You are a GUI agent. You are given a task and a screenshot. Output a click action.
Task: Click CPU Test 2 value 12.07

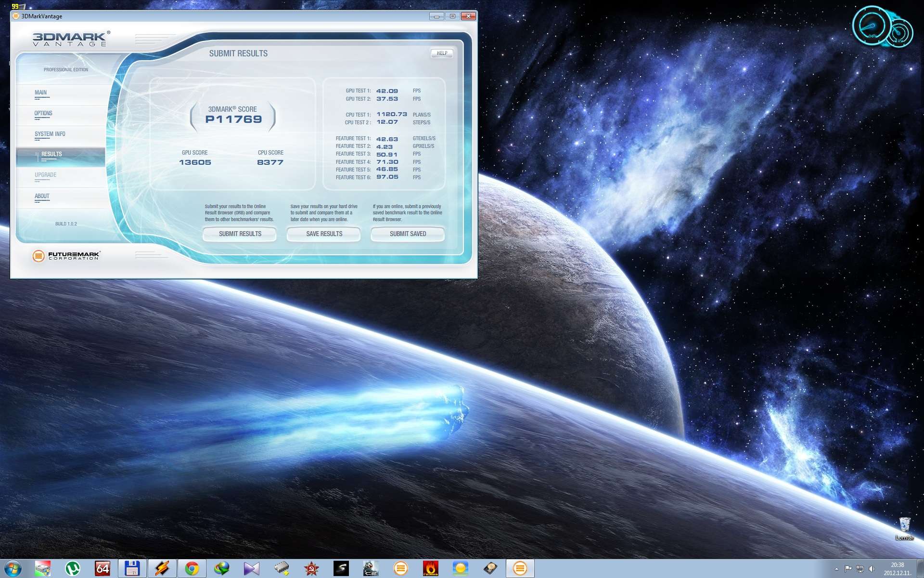tap(387, 122)
